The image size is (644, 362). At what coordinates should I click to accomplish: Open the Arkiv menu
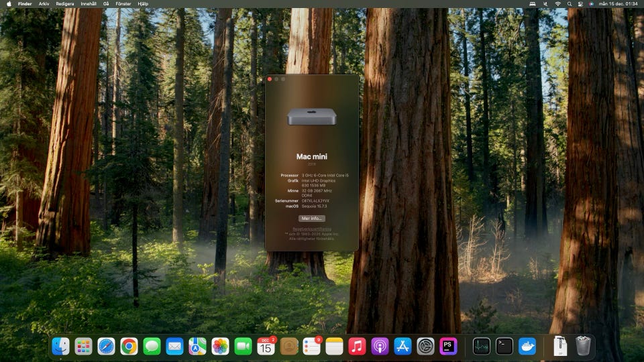pos(44,3)
